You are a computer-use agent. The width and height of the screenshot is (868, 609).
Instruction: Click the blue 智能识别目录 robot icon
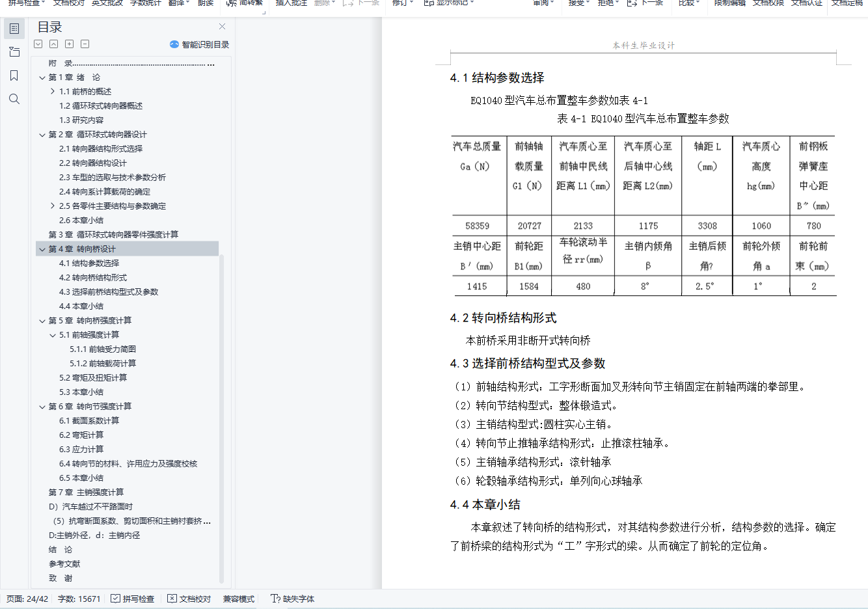tap(174, 44)
